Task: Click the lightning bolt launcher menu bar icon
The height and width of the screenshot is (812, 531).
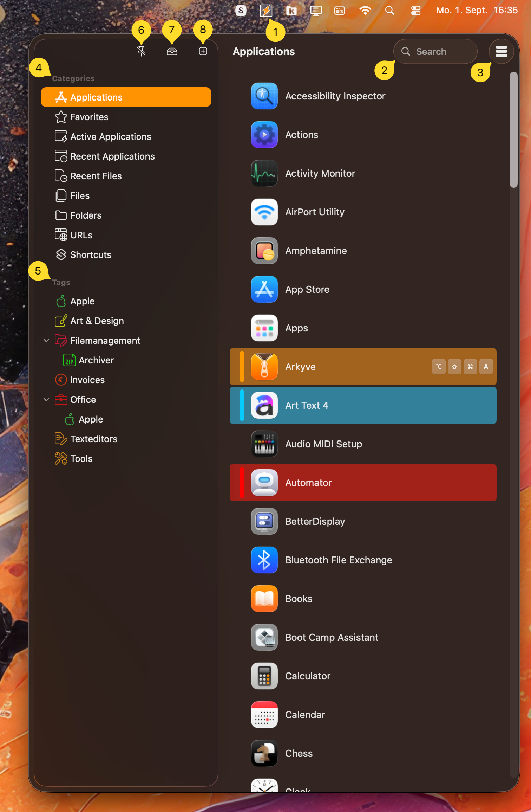Action: (x=266, y=11)
